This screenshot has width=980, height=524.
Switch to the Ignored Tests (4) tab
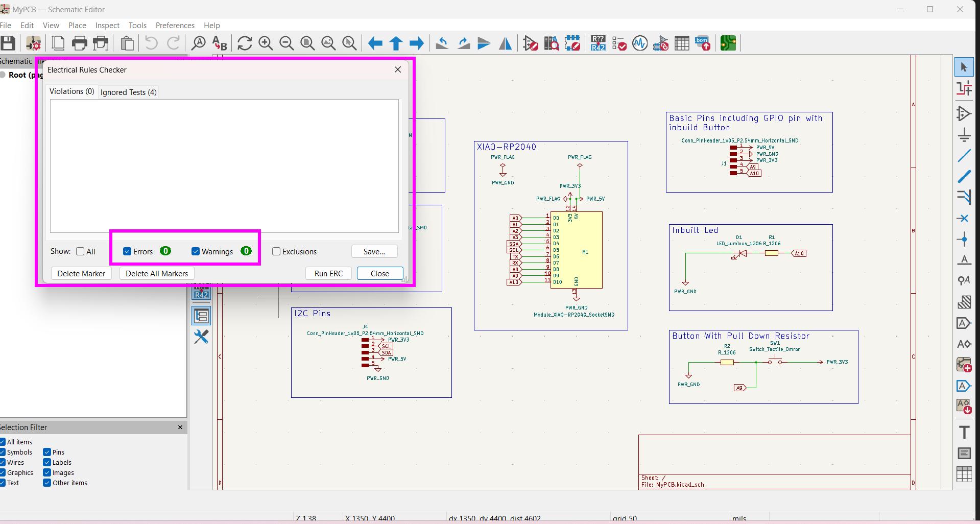tap(128, 92)
